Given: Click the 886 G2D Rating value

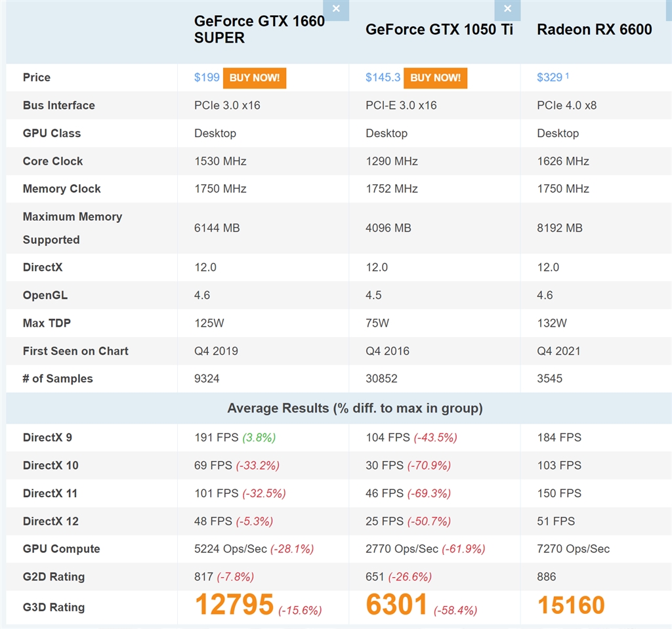Looking at the screenshot, I should (x=547, y=577).
